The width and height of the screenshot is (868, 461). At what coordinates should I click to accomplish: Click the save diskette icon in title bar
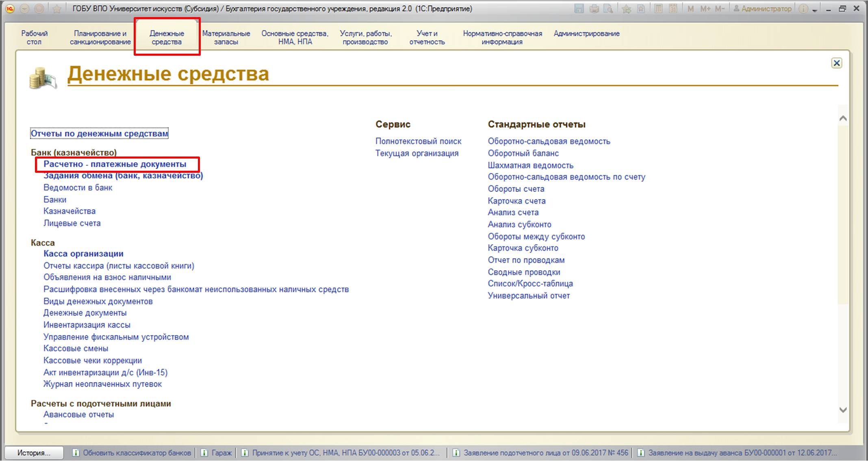tap(579, 9)
